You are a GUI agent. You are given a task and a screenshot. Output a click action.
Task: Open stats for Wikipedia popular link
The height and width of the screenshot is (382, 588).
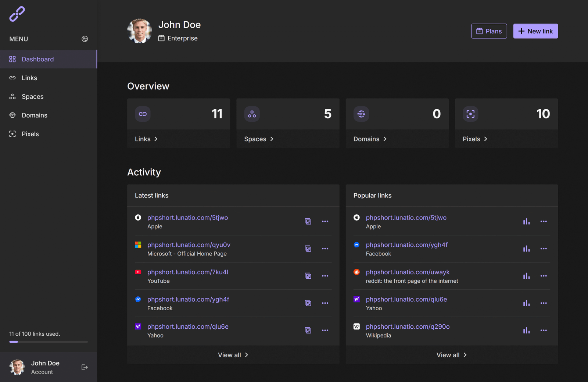coord(526,330)
